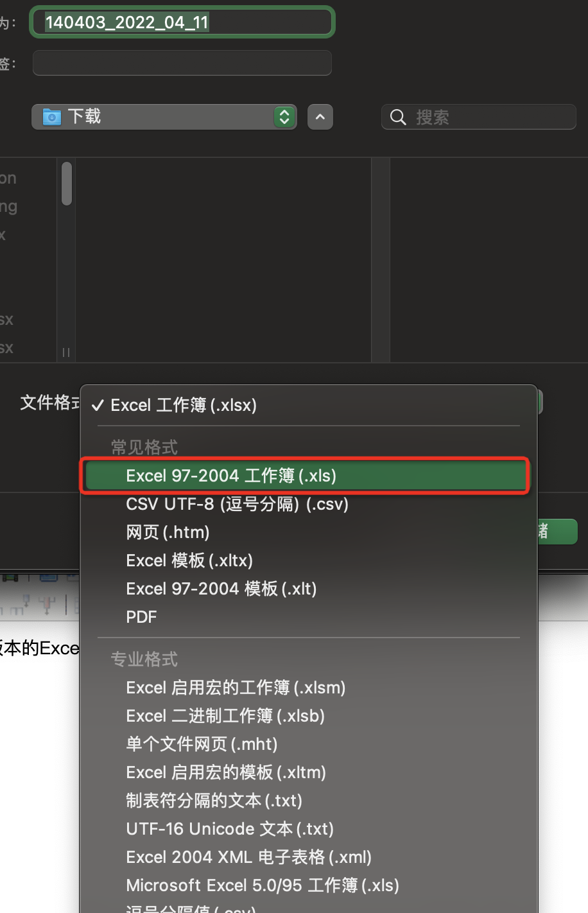Select Excel 97-2004 工作簿 (.xls) format
The image size is (588, 913).
[306, 476]
